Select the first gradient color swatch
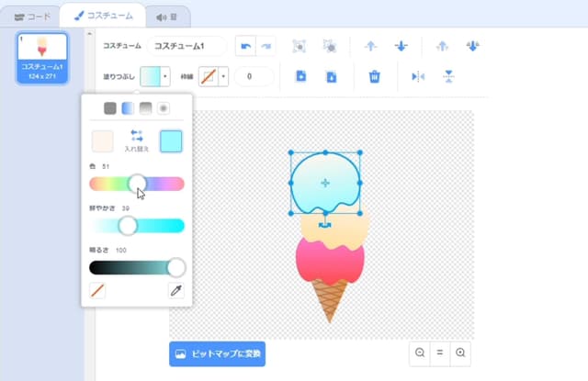The width and height of the screenshot is (588, 381). point(102,141)
